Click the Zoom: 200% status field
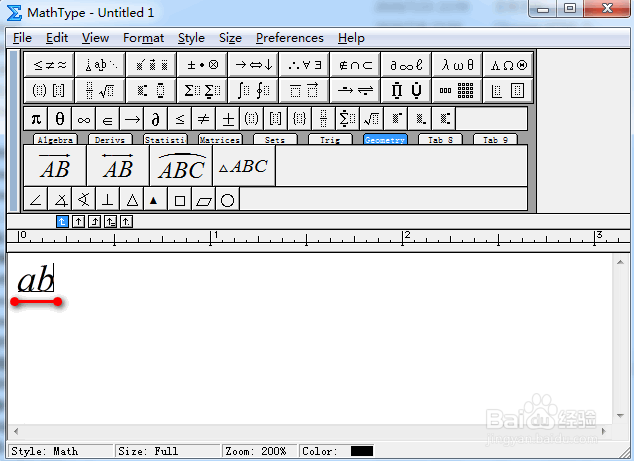The width and height of the screenshot is (634, 461). 260,451
